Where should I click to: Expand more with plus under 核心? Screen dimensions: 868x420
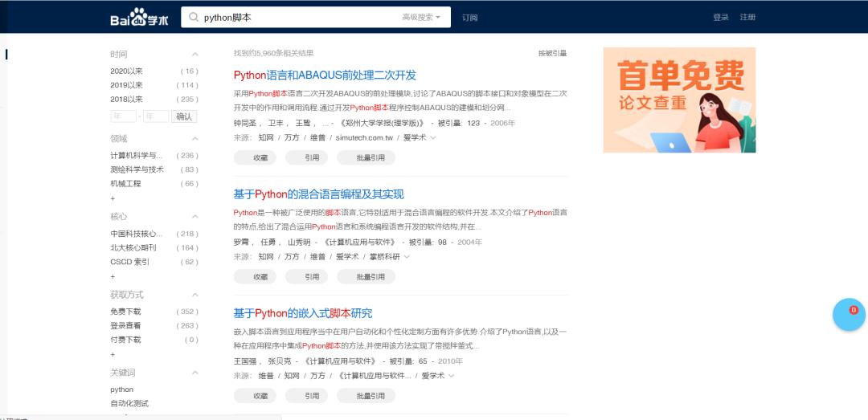click(x=113, y=276)
